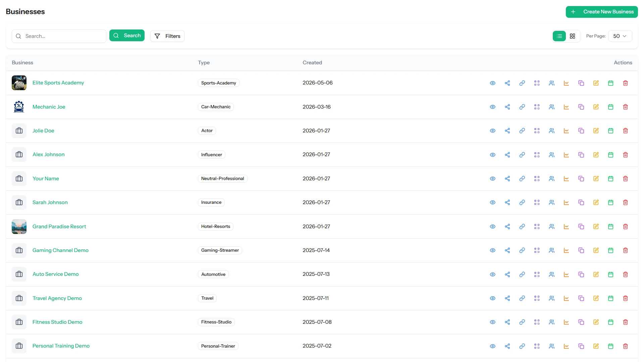Delete the Personal Training Demo business
Screen dimensions: 644x362
[x=625, y=346]
